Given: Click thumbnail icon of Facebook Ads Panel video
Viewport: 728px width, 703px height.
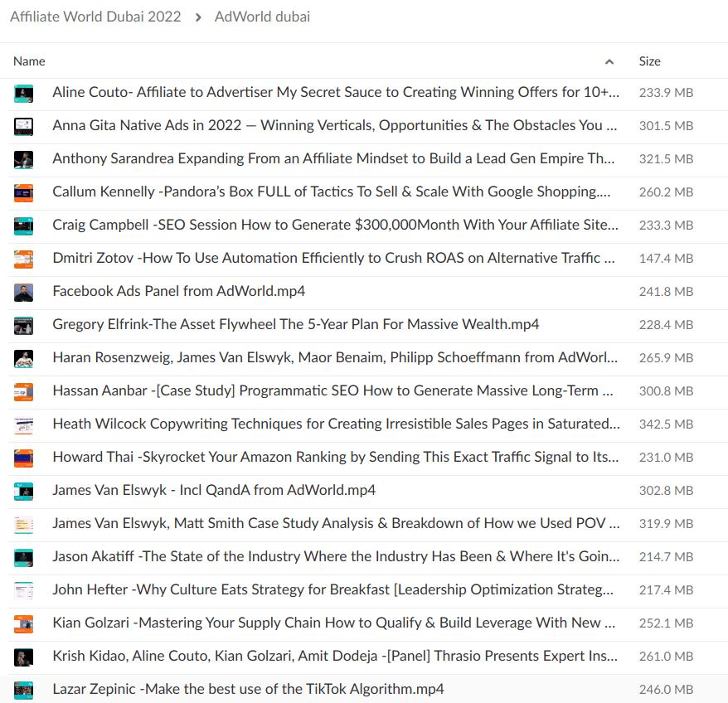Looking at the screenshot, I should 23,292.
